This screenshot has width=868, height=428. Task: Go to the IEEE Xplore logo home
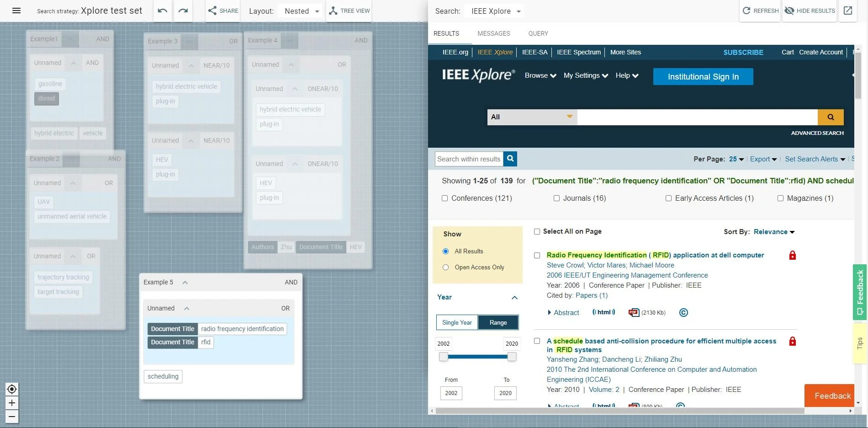[478, 75]
